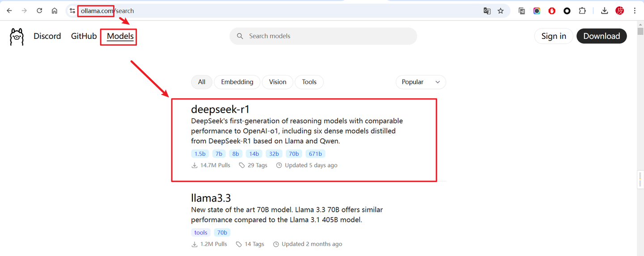The height and width of the screenshot is (256, 644).
Task: Focus the Search models input field
Action: click(329, 36)
